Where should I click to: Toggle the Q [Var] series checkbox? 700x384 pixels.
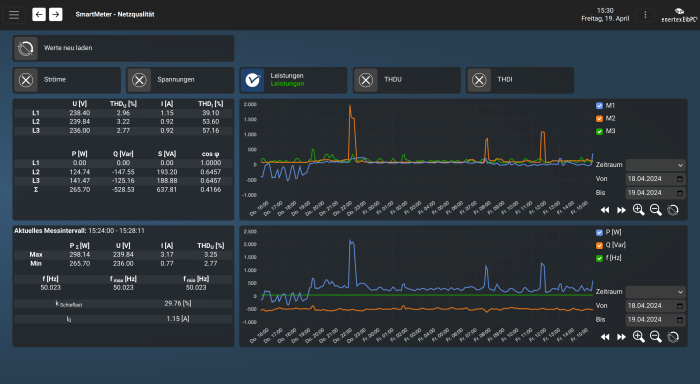click(599, 245)
